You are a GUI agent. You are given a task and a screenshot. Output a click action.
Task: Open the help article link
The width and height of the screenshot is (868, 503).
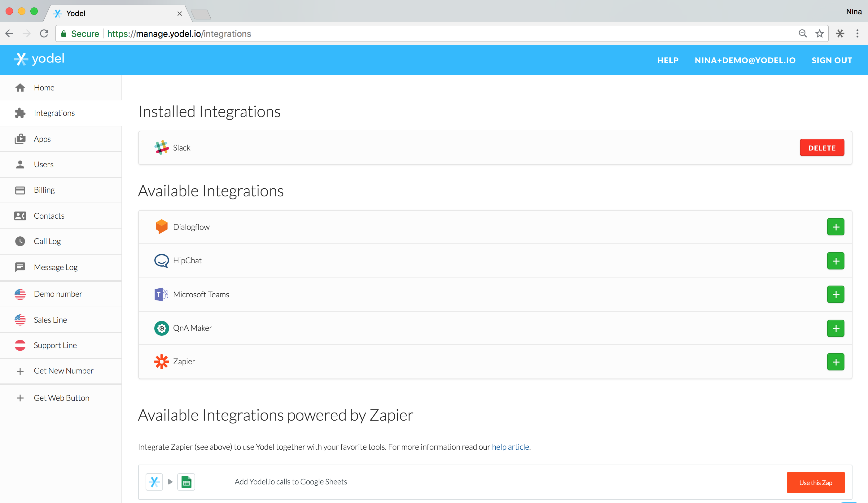pos(510,447)
